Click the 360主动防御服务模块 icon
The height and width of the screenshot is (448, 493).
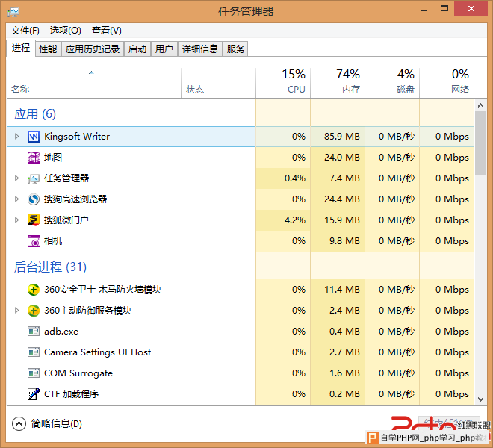point(34,311)
